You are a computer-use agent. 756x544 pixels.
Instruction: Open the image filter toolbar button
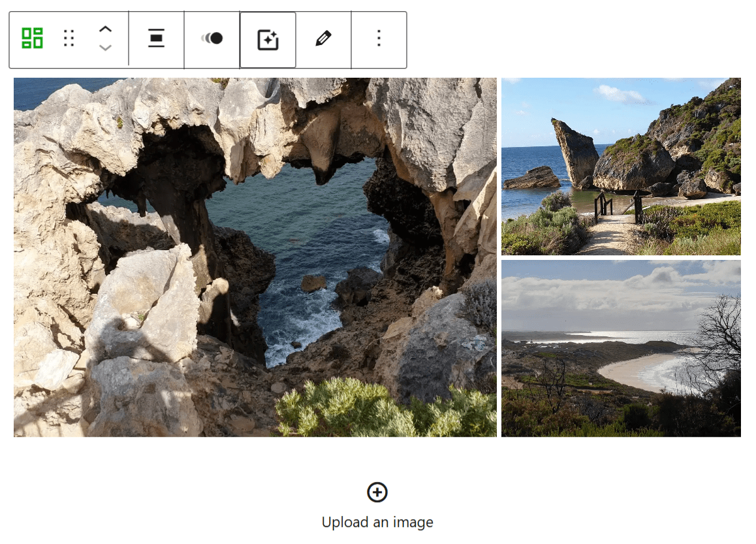(212, 38)
